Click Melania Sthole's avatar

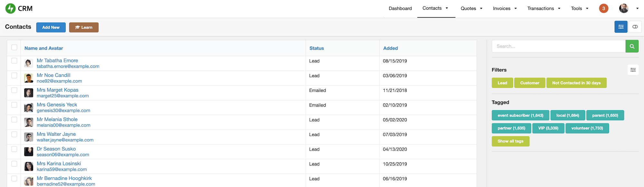click(29, 122)
